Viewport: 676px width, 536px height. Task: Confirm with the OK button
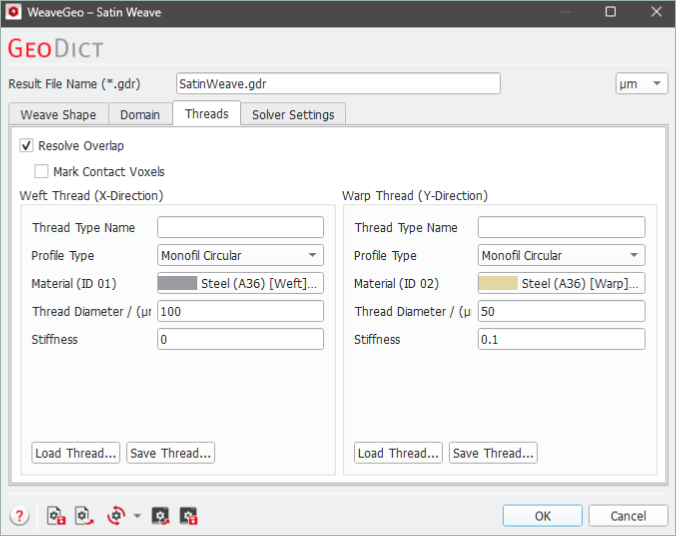point(542,516)
